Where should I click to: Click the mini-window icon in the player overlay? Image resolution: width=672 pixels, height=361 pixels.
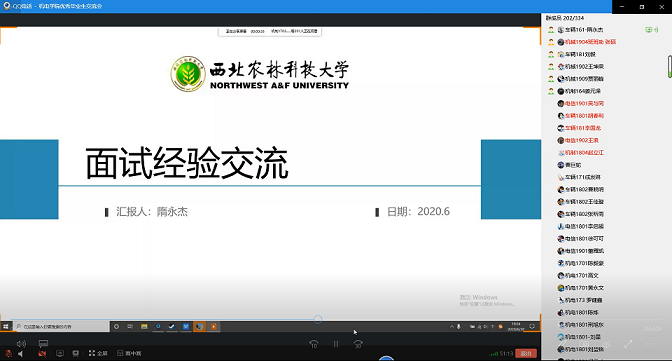(x=584, y=344)
